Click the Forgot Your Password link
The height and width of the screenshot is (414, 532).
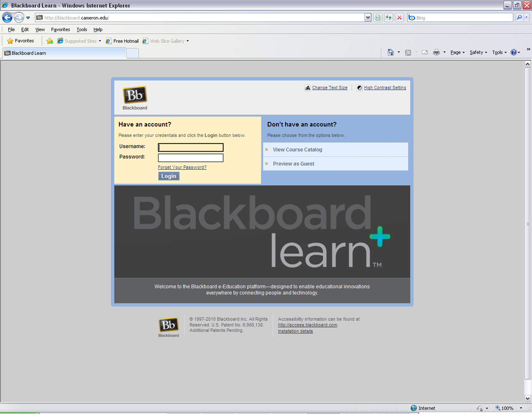182,167
